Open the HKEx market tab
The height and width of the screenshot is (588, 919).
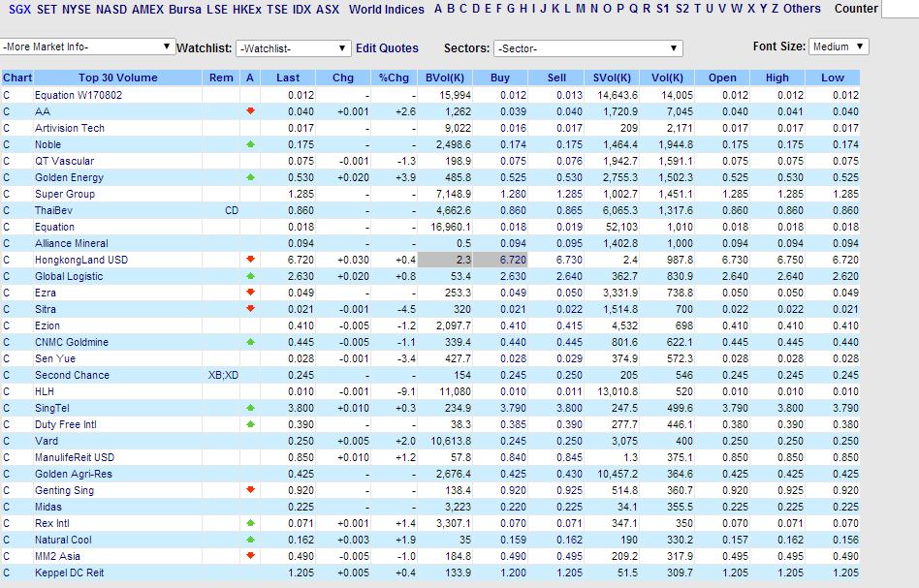pyautogui.click(x=247, y=10)
